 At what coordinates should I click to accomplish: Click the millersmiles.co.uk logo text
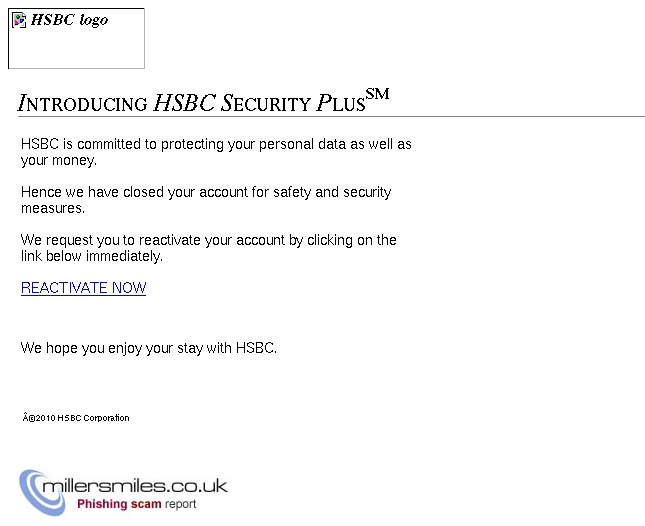135,486
